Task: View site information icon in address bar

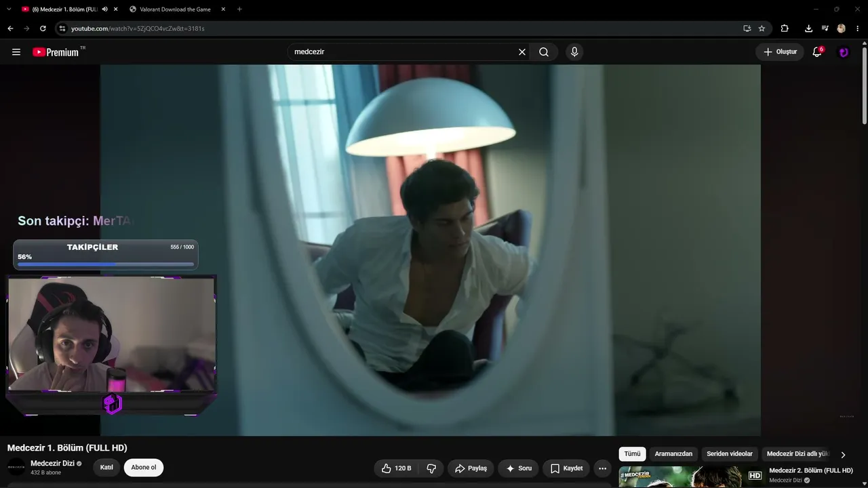Action: point(62,28)
